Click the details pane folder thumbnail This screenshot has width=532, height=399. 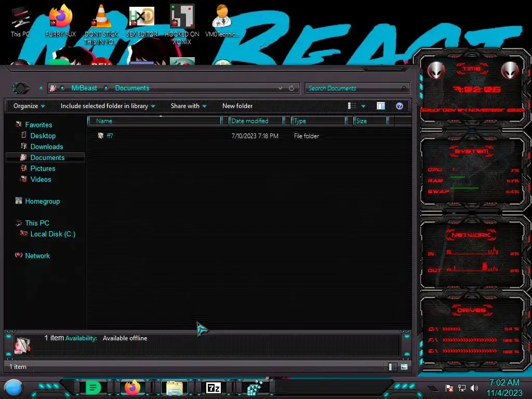click(22, 345)
